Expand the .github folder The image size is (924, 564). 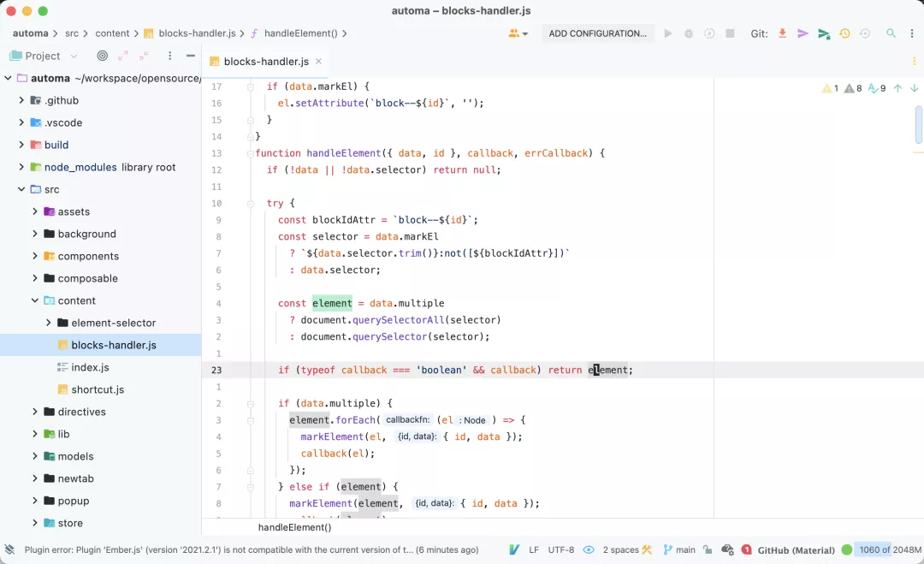coord(21,100)
